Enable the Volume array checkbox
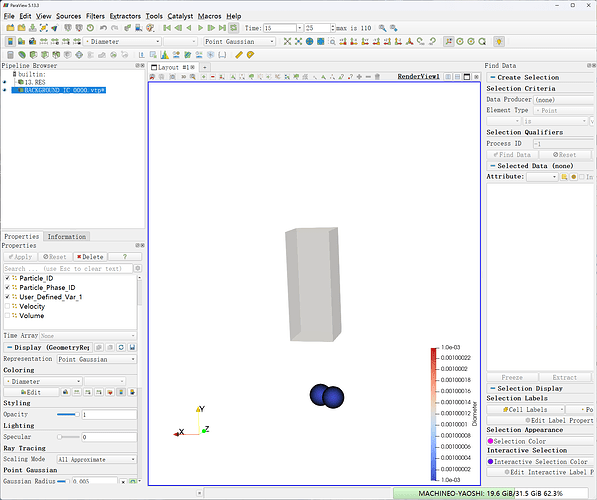597x500 pixels. [x=7, y=316]
